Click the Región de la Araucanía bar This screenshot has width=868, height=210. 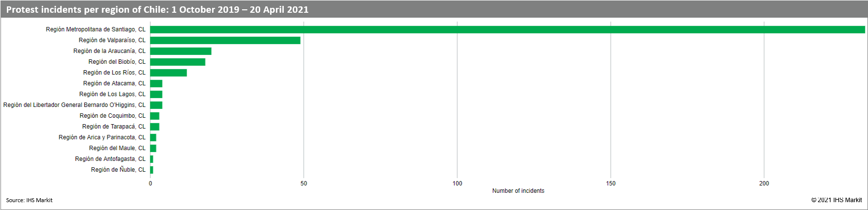[181, 51]
